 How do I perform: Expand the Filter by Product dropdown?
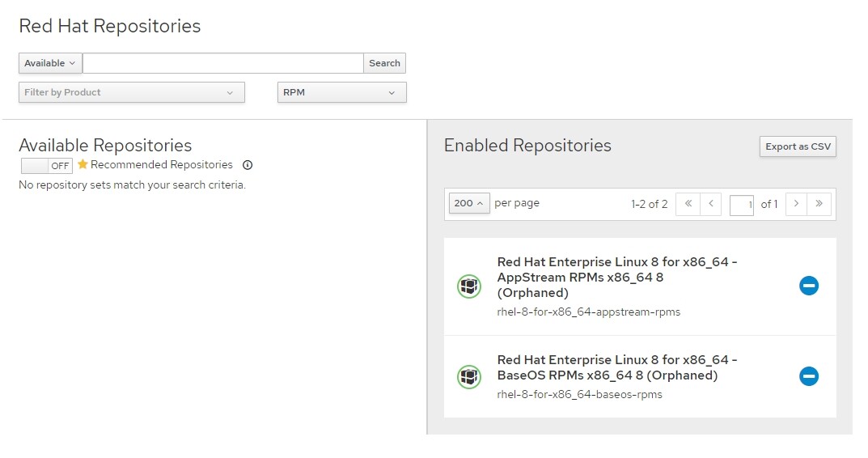132,92
